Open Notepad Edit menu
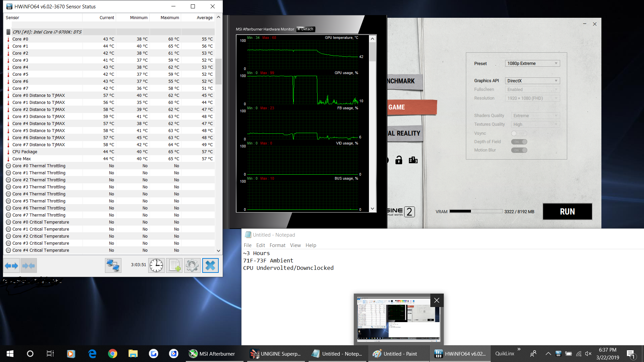 (261, 245)
